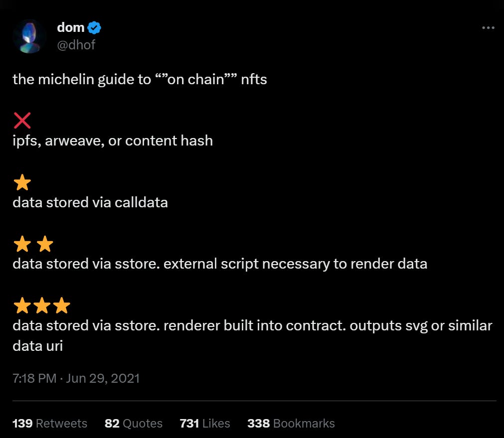
Task: Click the "ipfs, arweave, or content hash" line
Action: click(x=113, y=141)
